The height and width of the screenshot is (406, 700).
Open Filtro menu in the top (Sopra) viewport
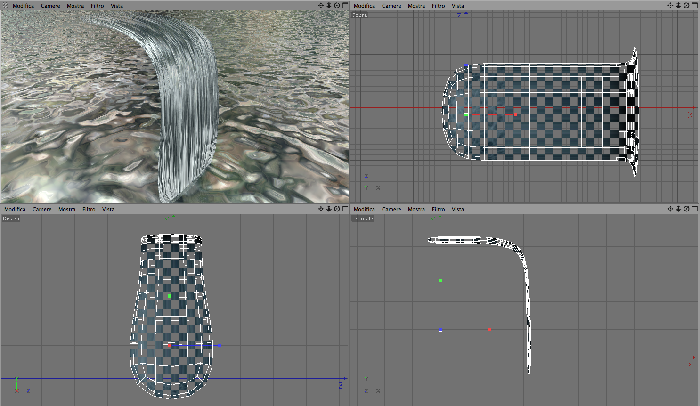pyautogui.click(x=438, y=6)
